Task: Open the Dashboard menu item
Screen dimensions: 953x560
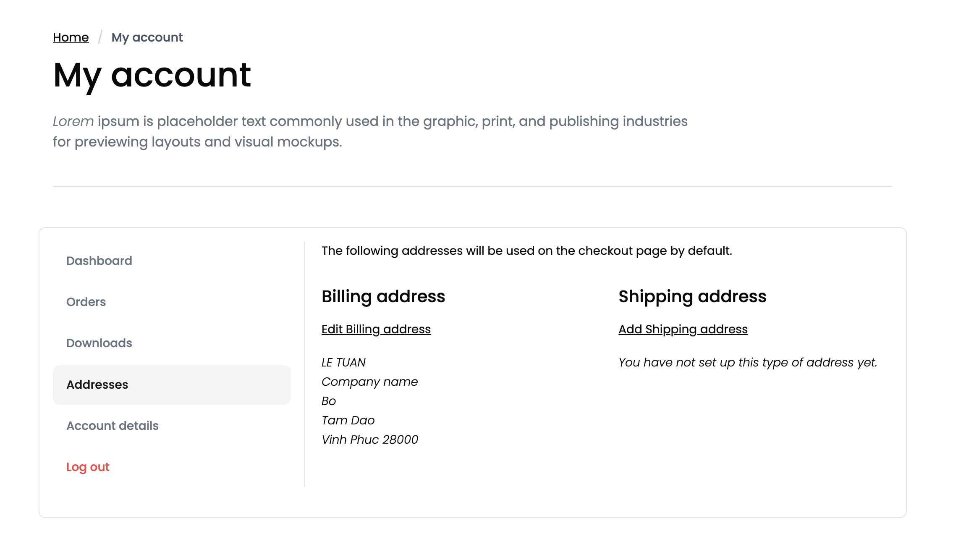Action: pos(99,261)
